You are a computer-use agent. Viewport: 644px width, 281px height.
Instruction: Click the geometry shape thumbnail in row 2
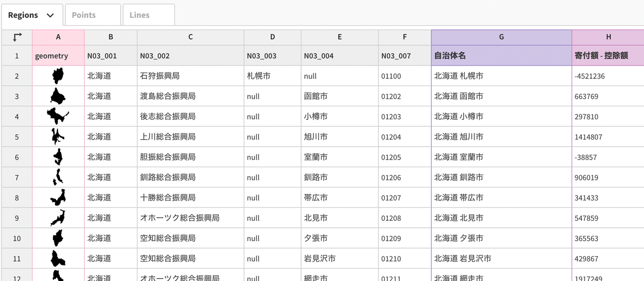pyautogui.click(x=58, y=76)
